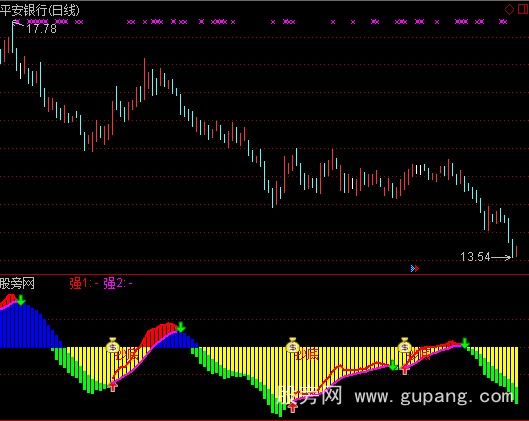Click the rightmost green down arrow
Screen dimensions: 529x421
click(465, 343)
